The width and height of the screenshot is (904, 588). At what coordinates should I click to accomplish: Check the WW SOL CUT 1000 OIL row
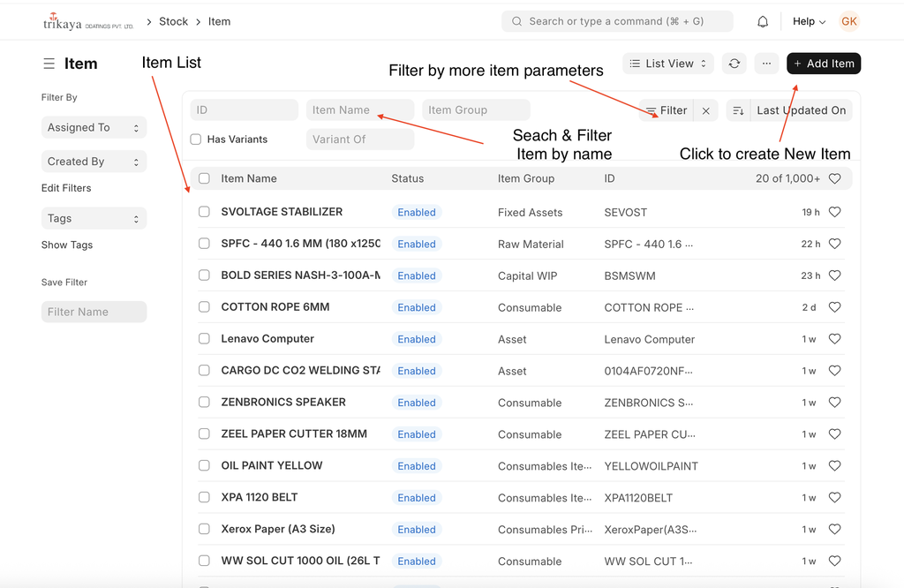click(204, 561)
